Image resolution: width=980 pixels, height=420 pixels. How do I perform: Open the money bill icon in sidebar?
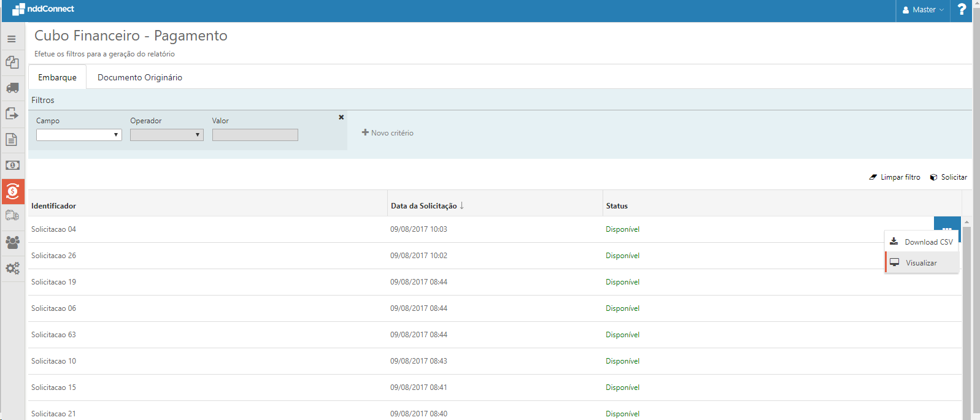point(12,166)
